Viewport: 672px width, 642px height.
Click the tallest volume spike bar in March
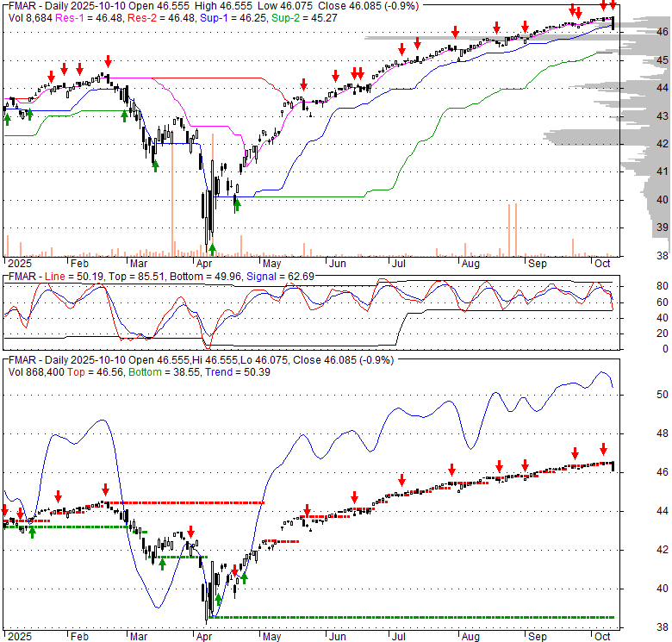pyautogui.click(x=172, y=198)
